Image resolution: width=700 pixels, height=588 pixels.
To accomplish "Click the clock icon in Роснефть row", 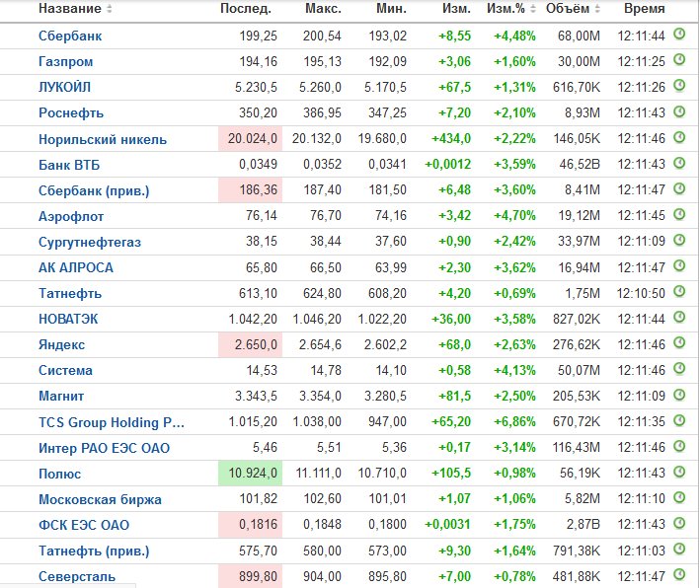I will (x=679, y=111).
